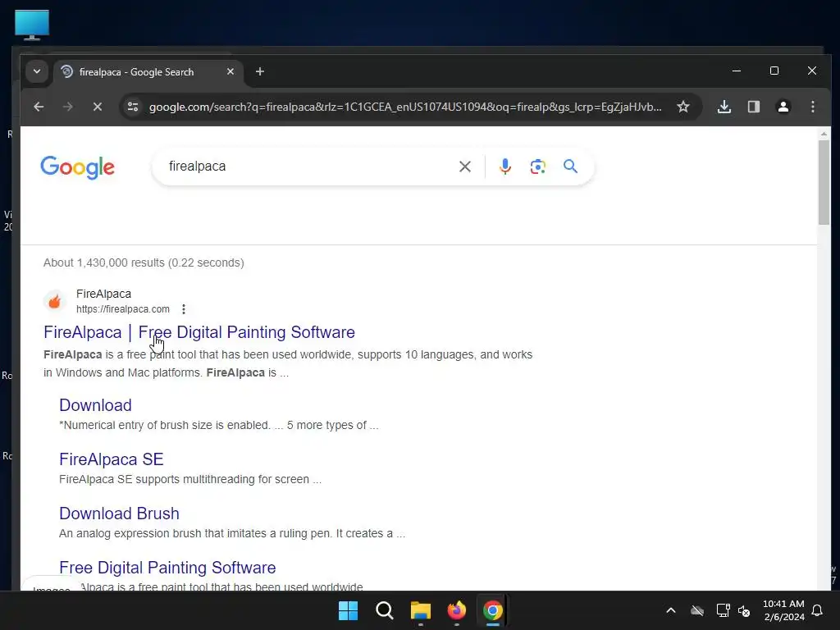The image size is (840, 630).
Task: Open the Download sitelink
Action: (95, 405)
